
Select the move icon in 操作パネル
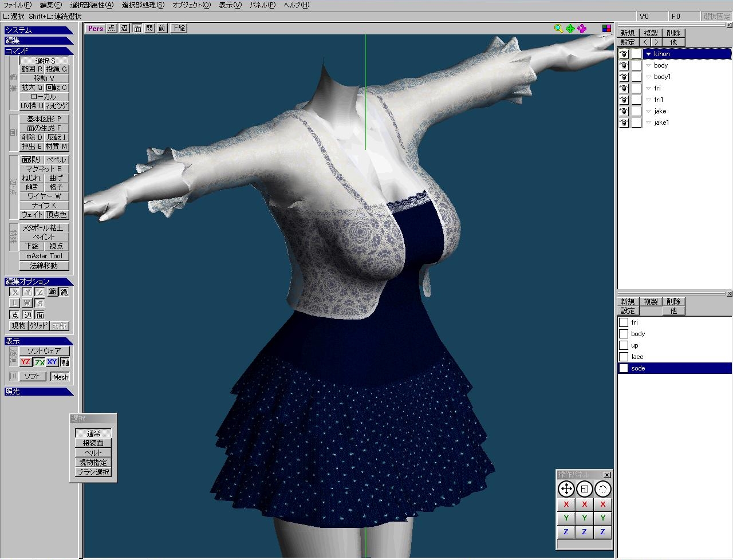click(566, 489)
